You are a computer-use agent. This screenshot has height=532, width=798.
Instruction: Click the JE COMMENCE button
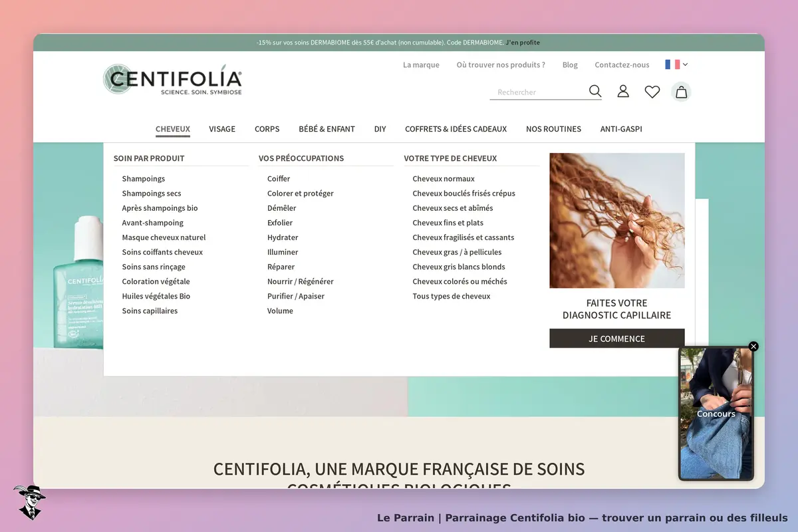[617, 338]
